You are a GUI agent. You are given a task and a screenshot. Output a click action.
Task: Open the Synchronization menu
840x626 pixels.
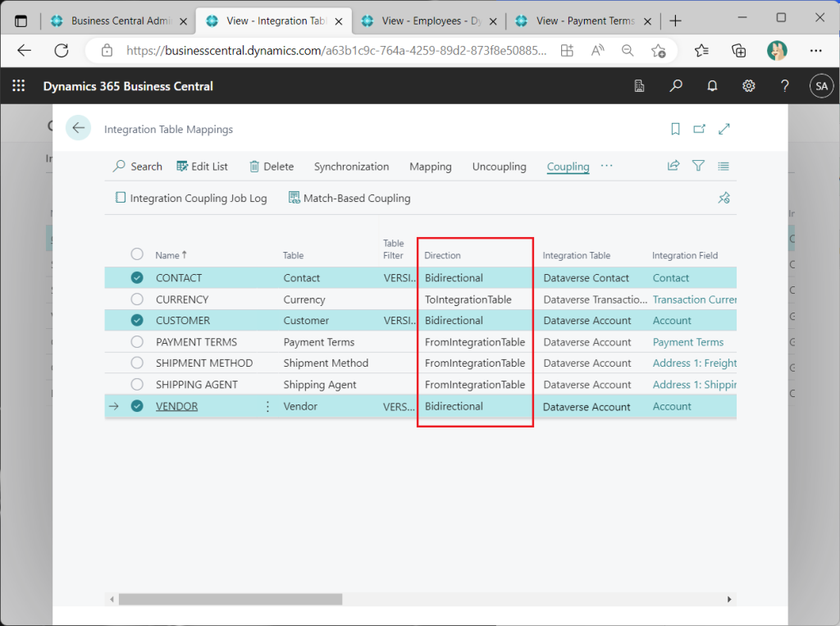coord(351,167)
